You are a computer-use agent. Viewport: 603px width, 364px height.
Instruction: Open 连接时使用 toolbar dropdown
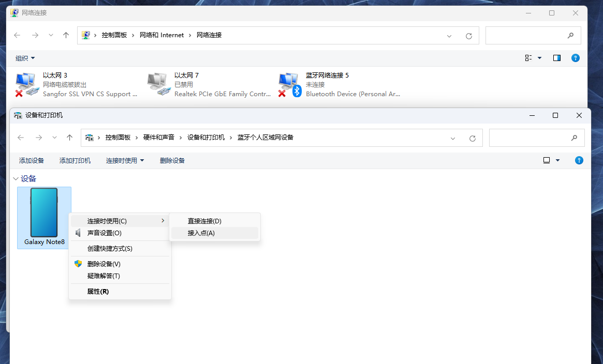125,160
